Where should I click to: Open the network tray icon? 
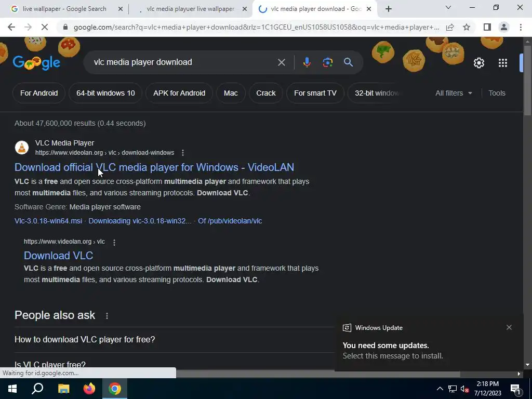coord(453,389)
